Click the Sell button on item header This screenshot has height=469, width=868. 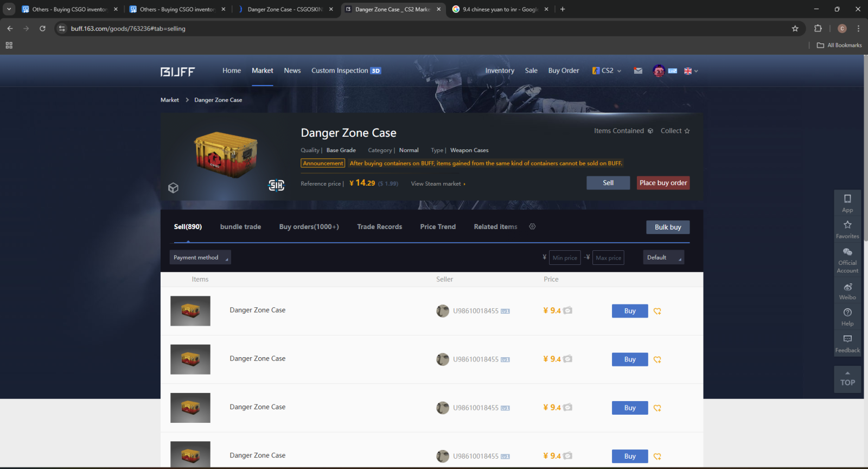pyautogui.click(x=608, y=183)
